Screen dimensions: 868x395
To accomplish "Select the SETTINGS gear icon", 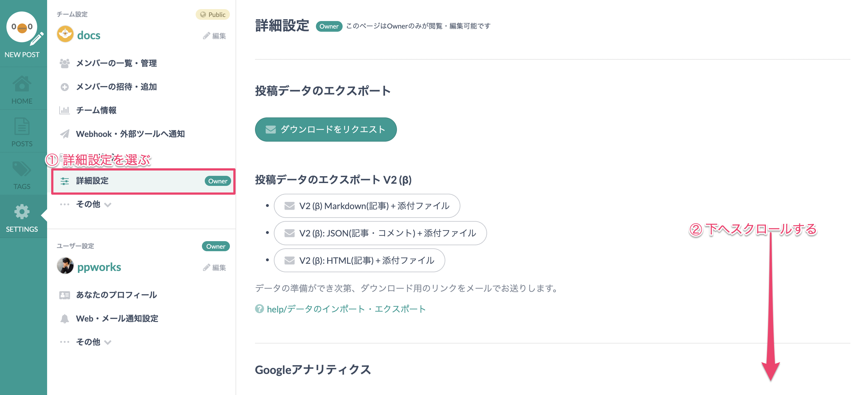I will click(22, 212).
